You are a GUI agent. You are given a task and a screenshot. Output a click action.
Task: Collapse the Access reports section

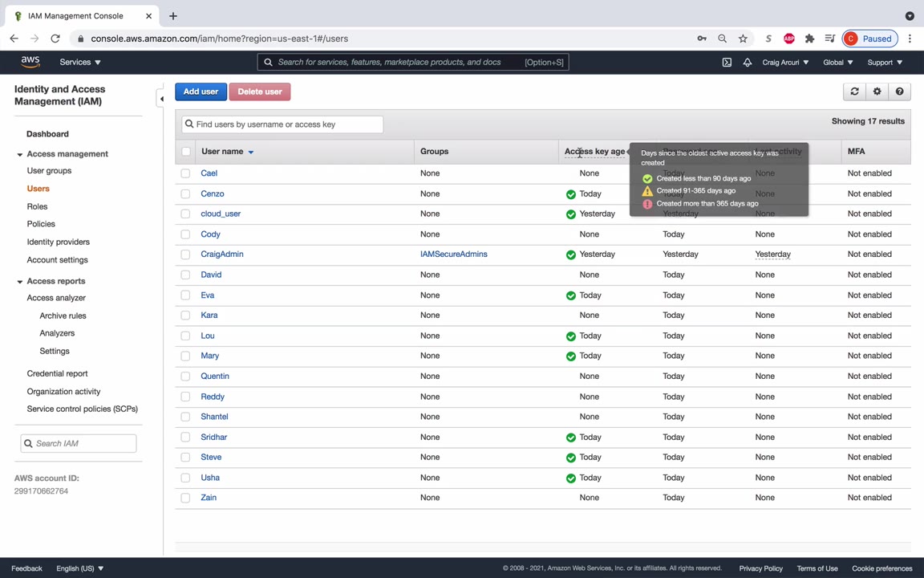pos(20,281)
